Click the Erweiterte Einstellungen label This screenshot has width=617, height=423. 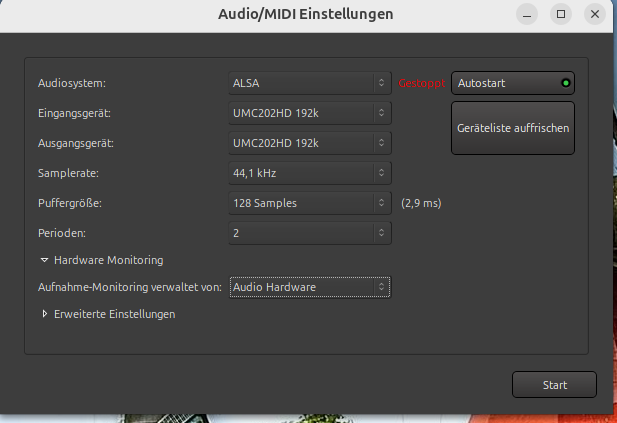coord(115,314)
